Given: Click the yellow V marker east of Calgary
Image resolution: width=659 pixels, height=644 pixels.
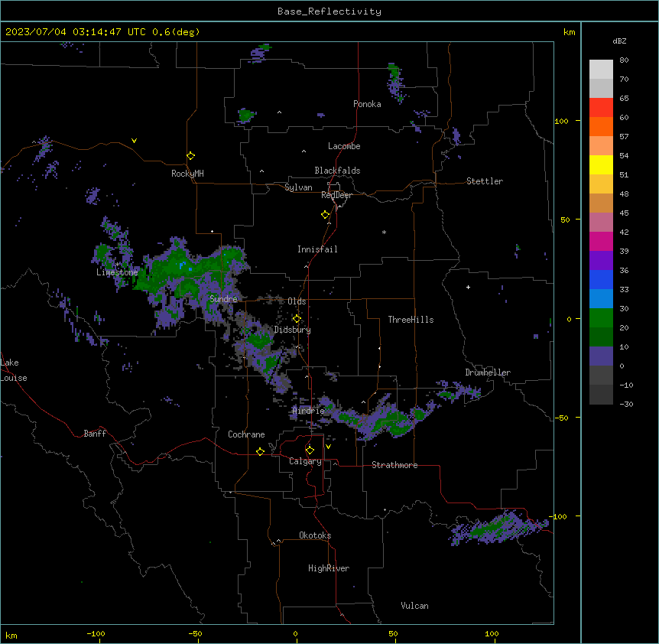Looking at the screenshot, I should pos(328,447).
